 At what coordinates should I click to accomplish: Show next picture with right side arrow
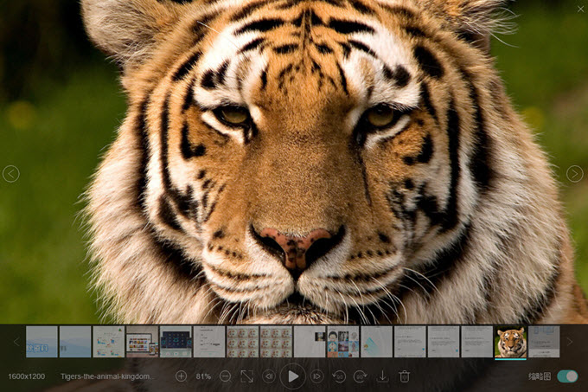click(574, 174)
